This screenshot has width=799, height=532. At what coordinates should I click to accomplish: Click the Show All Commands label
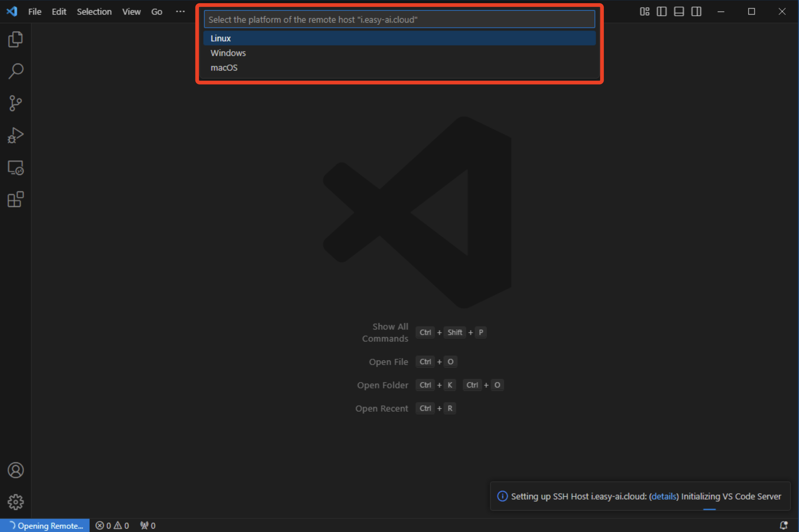click(x=385, y=332)
